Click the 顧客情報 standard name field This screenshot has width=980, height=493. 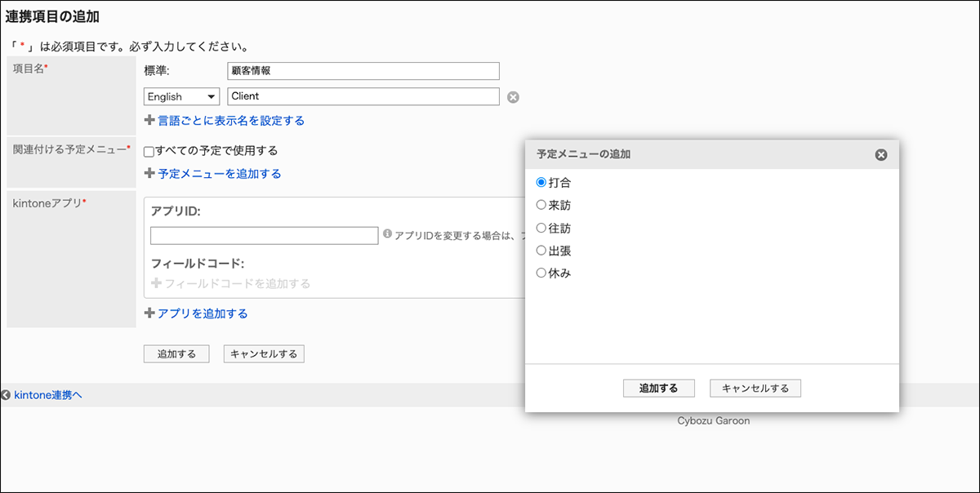pos(363,71)
